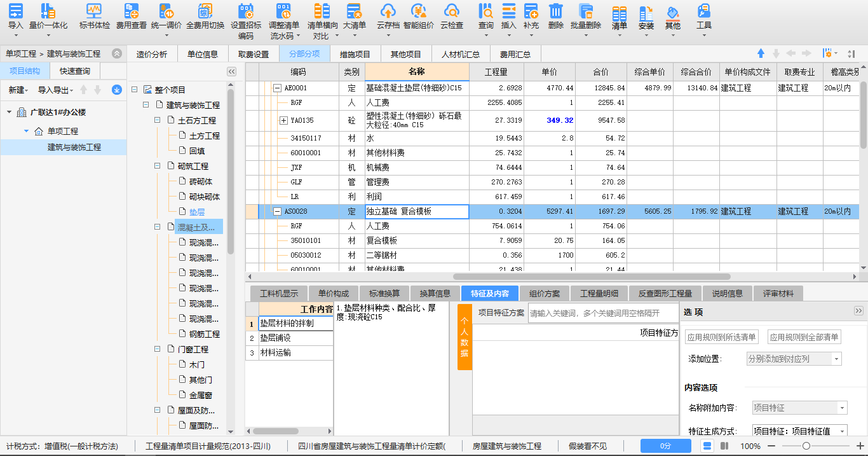Open 添加位置 dropdown
The width and height of the screenshot is (868, 456).
coord(794,359)
